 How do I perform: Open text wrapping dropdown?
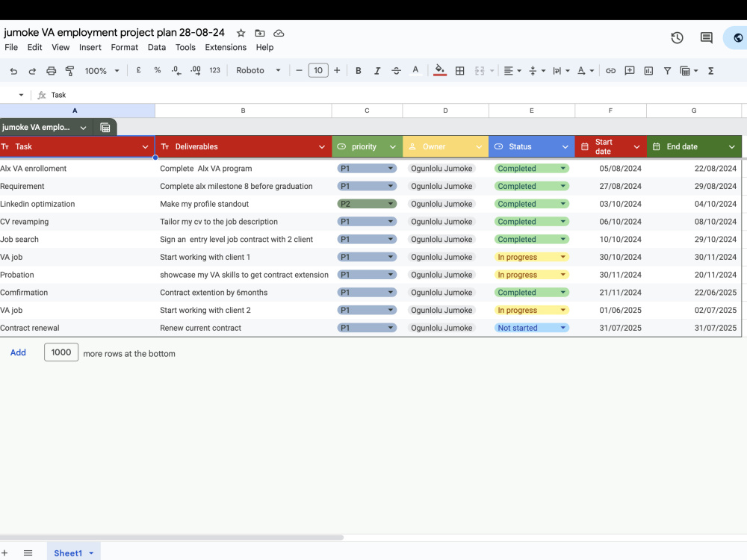pyautogui.click(x=561, y=71)
